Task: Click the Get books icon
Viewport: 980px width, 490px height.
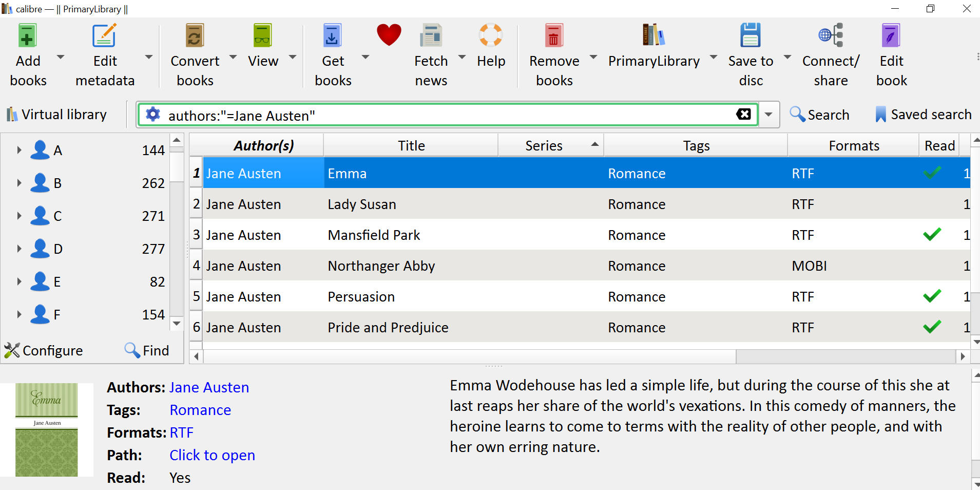Action: click(333, 36)
